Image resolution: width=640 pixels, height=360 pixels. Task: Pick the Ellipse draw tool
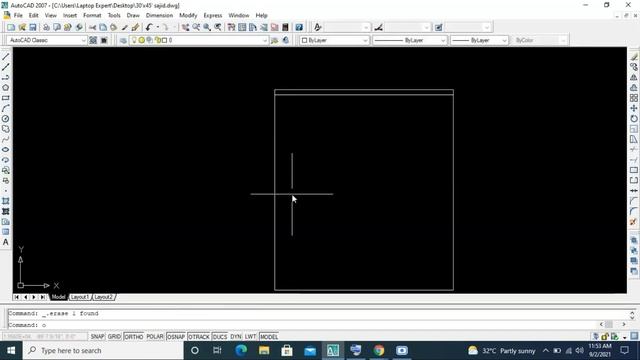click(x=6, y=150)
